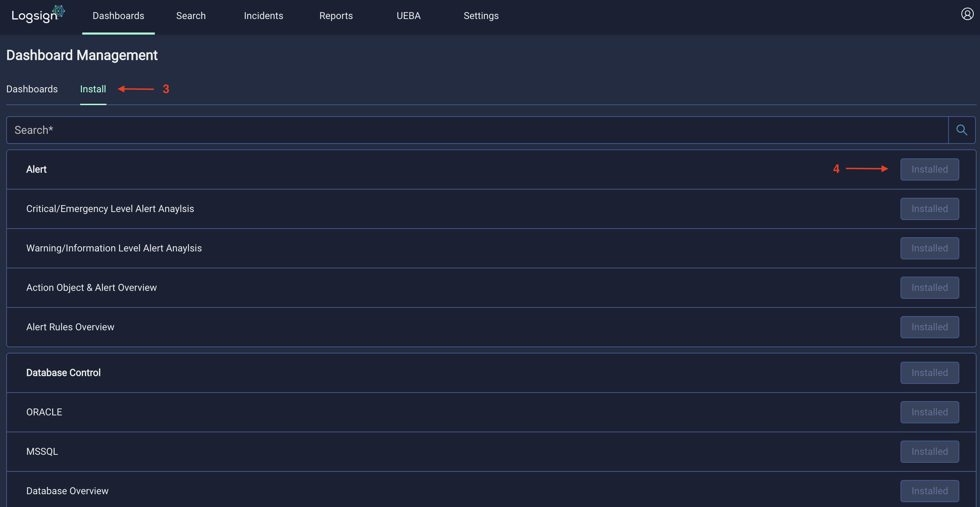Screen dimensions: 980x507
Task: Open the Reports menu
Action: [x=336, y=16]
